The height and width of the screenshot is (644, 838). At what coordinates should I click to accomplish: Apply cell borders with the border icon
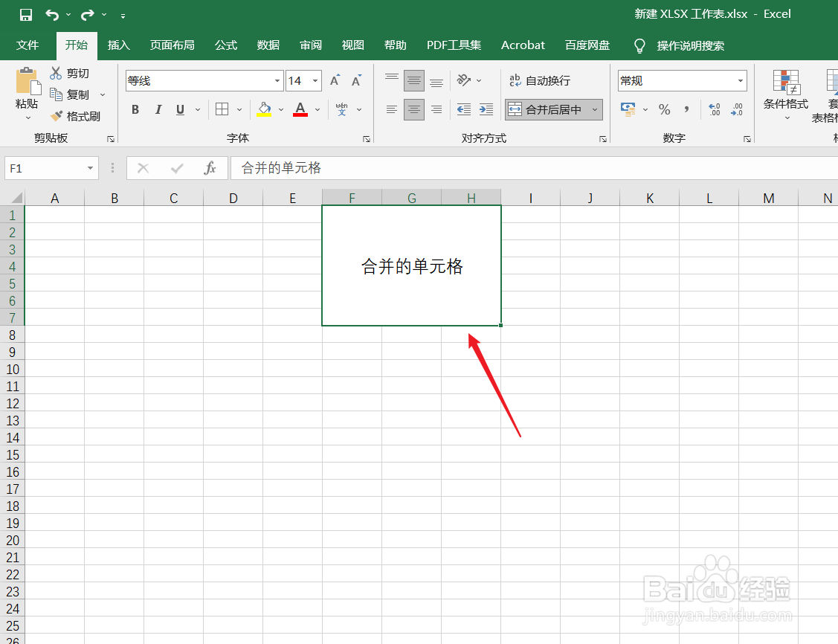pyautogui.click(x=222, y=109)
